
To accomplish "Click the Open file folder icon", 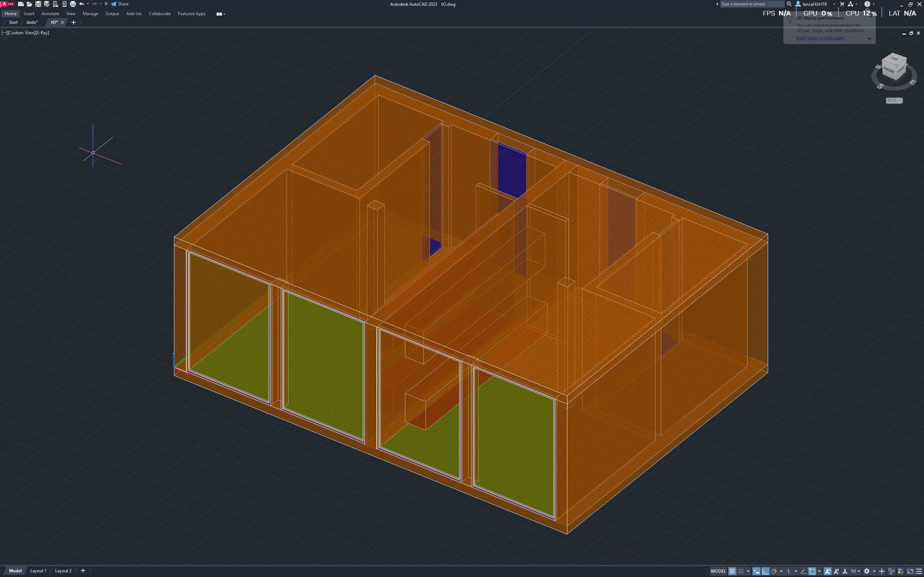I will (x=29, y=4).
